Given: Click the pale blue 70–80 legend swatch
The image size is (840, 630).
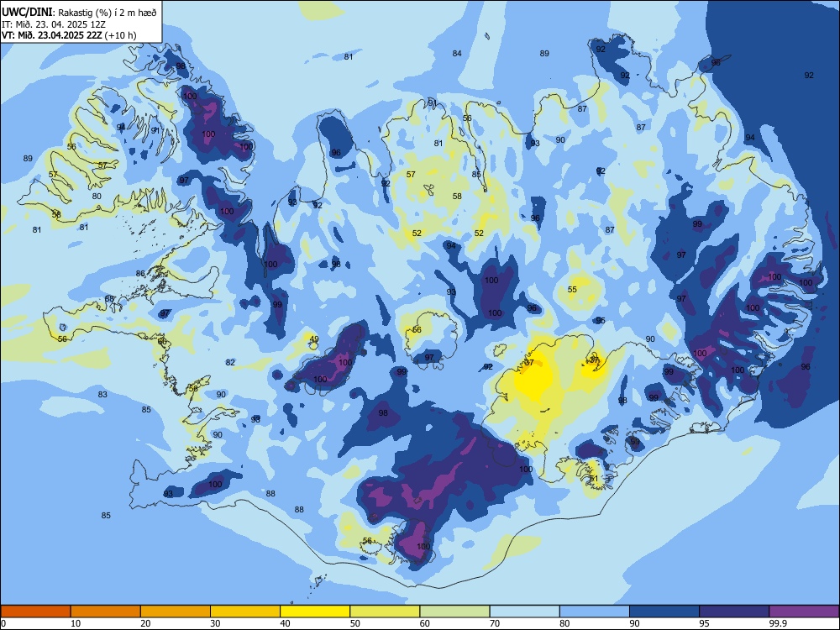Looking at the screenshot, I should (x=524, y=612).
